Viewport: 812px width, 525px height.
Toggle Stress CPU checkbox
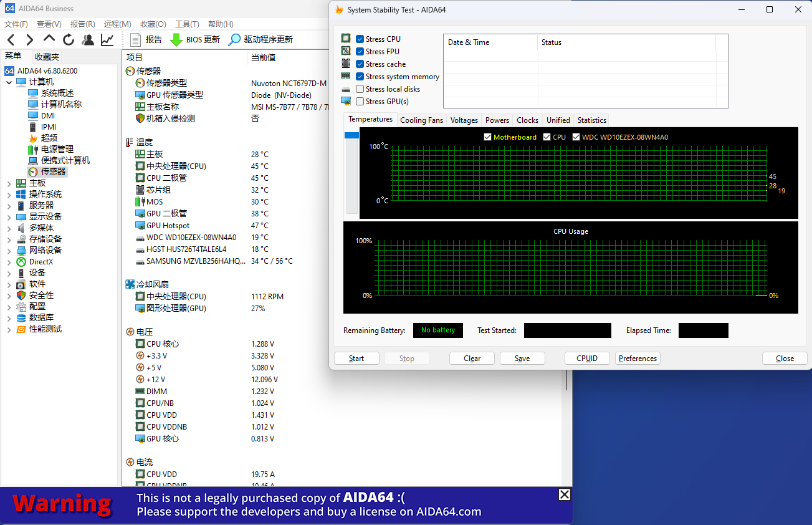click(360, 39)
